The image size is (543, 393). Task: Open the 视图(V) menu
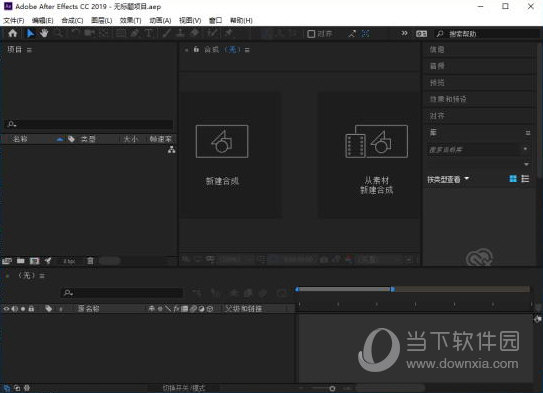pos(190,20)
